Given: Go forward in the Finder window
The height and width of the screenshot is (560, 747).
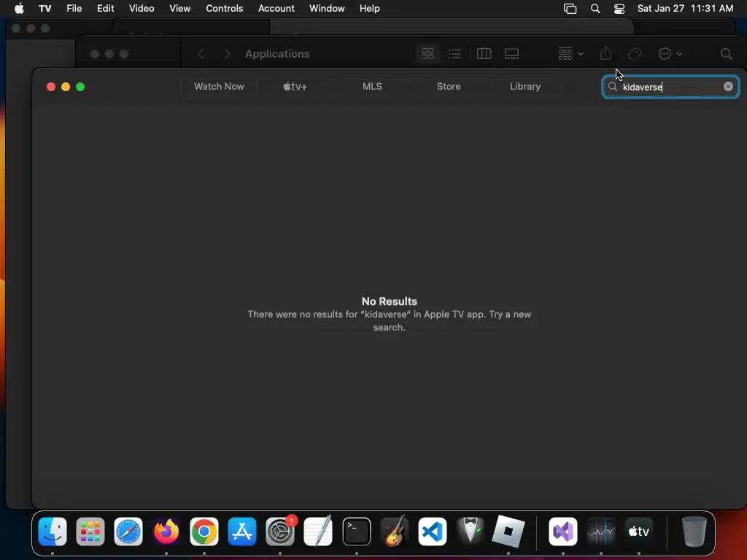Looking at the screenshot, I should coord(228,54).
